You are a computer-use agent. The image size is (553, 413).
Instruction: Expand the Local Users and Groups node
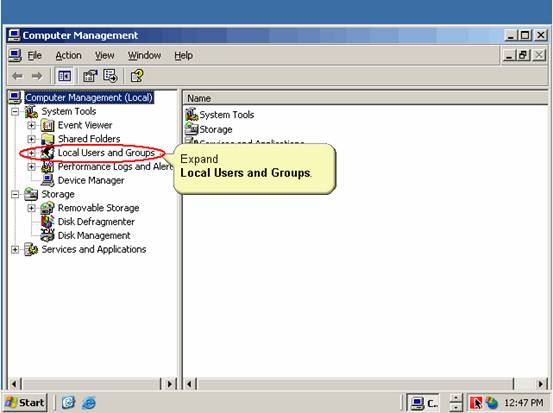[x=31, y=153]
